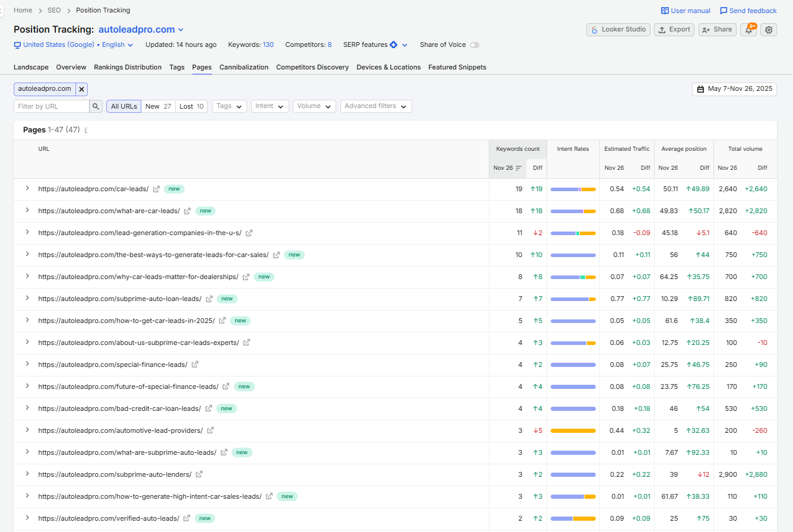Open the May 7-Nov 26, 2025 date picker
Viewport: 793px width, 532px height.
click(x=734, y=89)
